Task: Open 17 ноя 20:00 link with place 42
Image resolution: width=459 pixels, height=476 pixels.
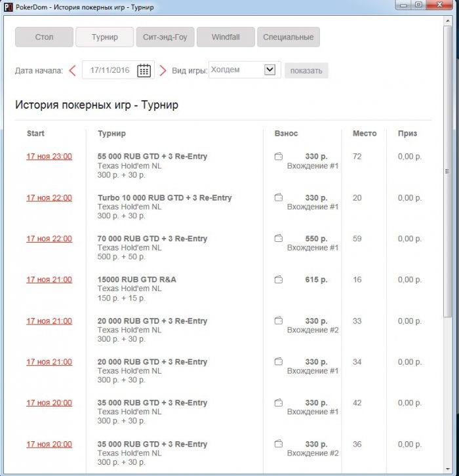Action: pos(49,403)
